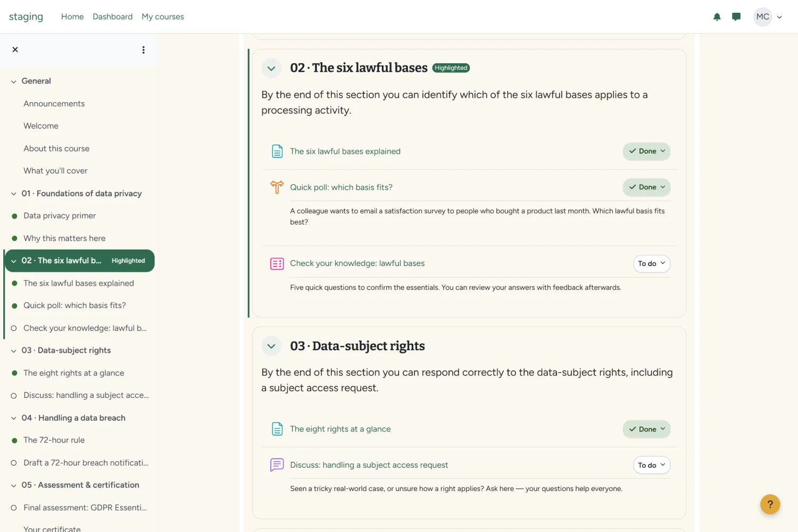Toggle Done status for six lawful bases explained
The height and width of the screenshot is (532, 798).
click(x=646, y=151)
